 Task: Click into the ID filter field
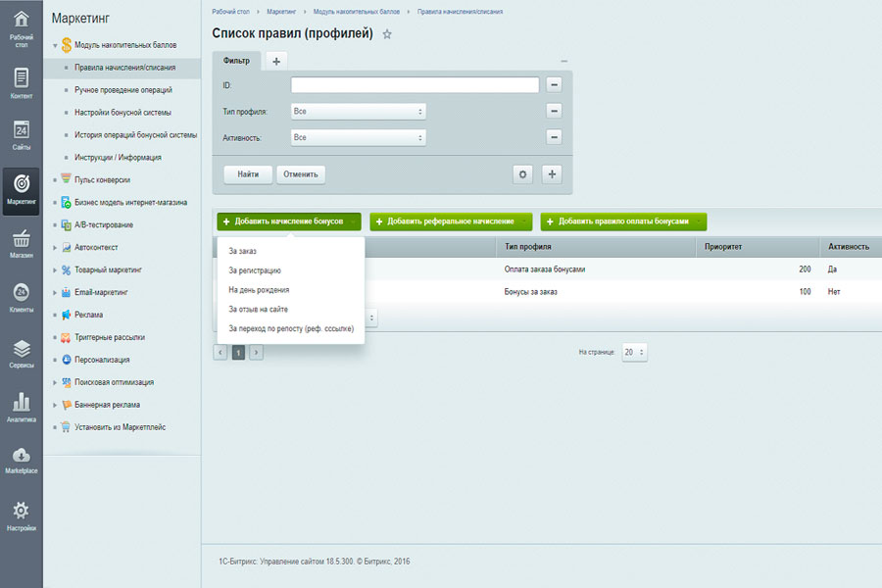[415, 85]
